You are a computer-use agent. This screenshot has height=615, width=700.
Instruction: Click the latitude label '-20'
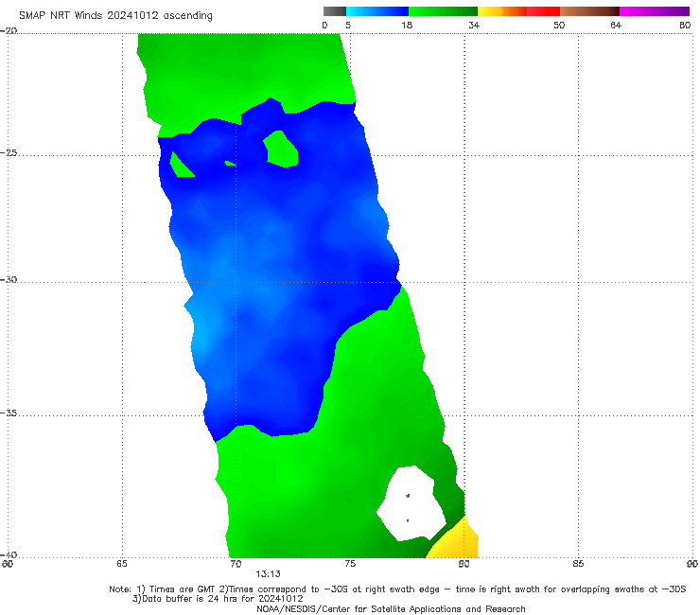[x=9, y=30]
